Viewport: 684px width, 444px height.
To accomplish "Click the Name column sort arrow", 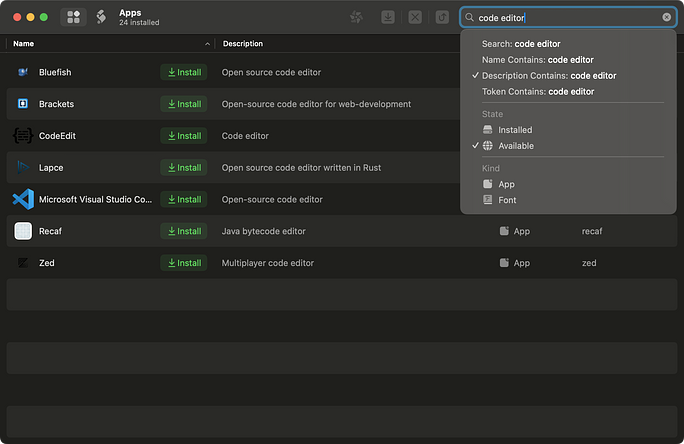I will 207,44.
